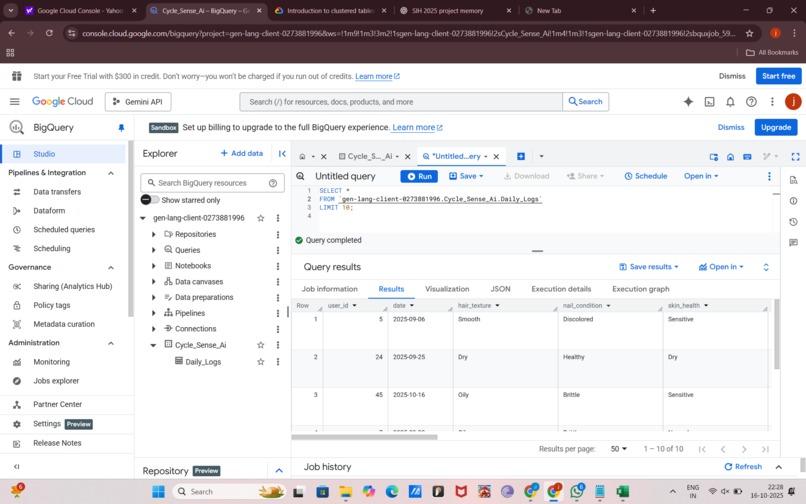The height and width of the screenshot is (504, 806).
Task: Close the Cycle_S..._Ai tab
Action: pyautogui.click(x=408, y=156)
